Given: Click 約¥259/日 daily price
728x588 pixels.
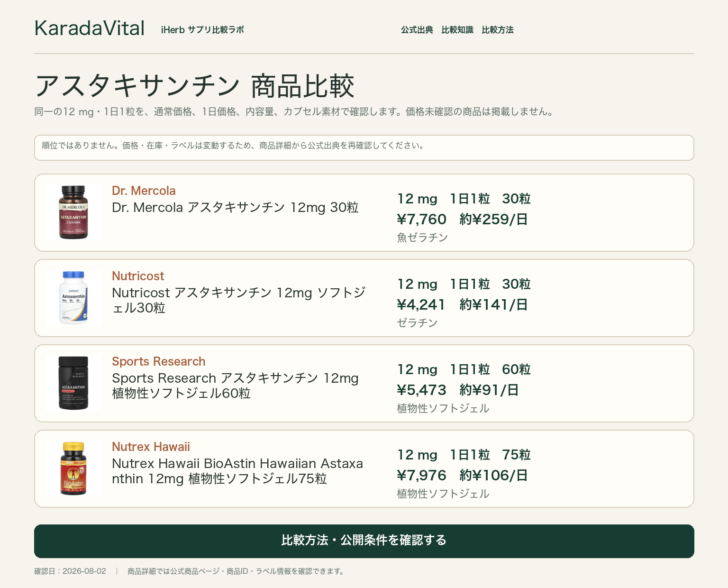Looking at the screenshot, I should (493, 219).
